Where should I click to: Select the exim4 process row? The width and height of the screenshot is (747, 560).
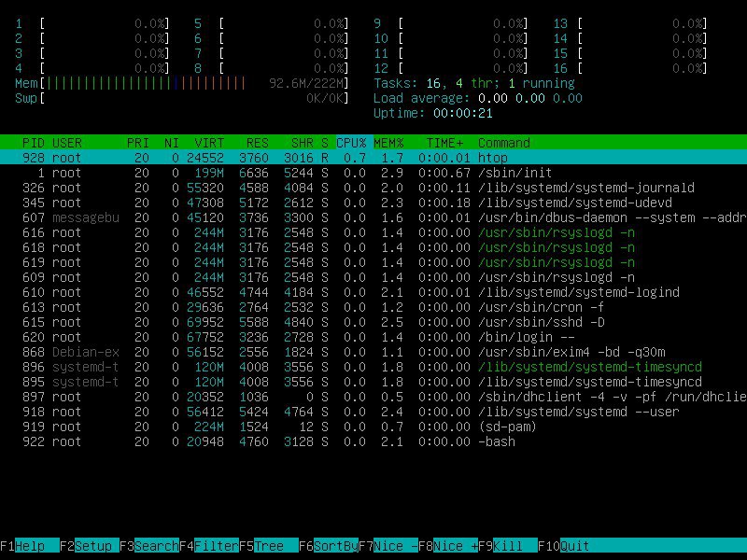pyautogui.click(x=373, y=352)
